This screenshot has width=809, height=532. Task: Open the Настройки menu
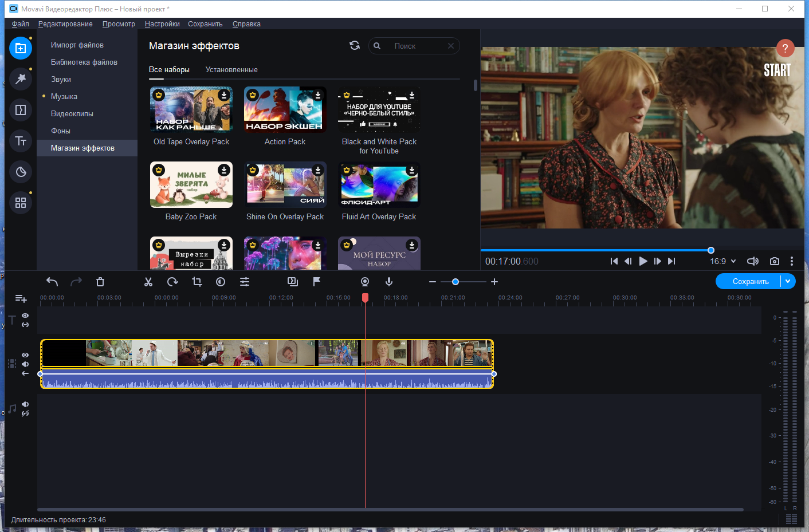pos(162,24)
